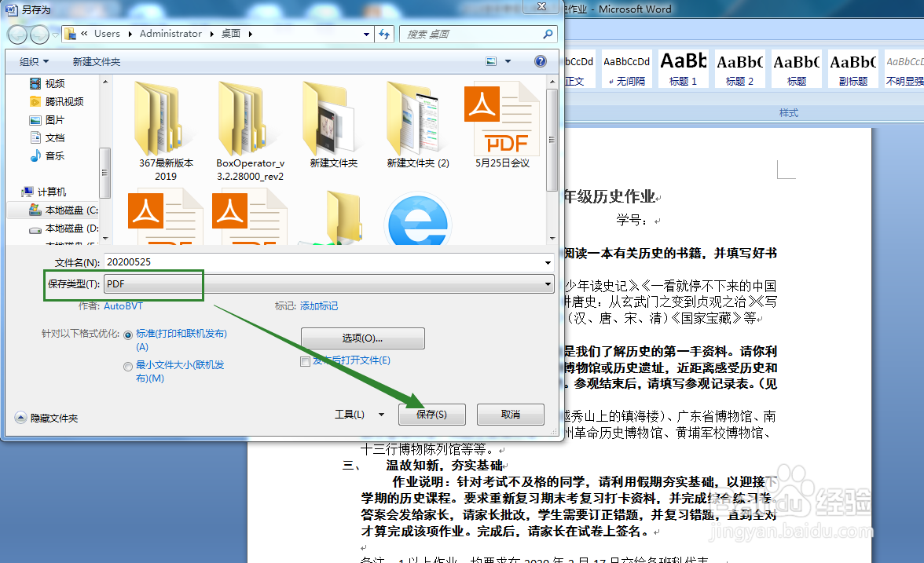
Task: Apply the 副标题 style in Word
Action: point(852,69)
